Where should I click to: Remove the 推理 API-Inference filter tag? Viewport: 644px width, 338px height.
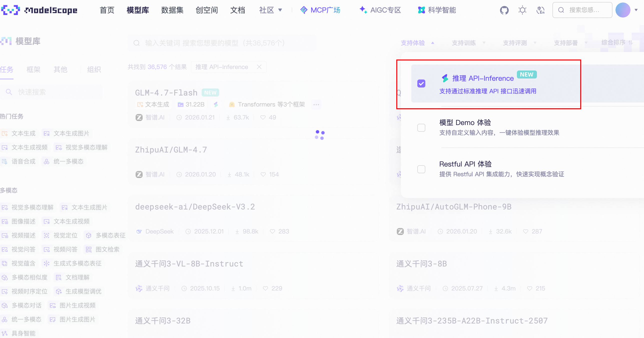[259, 67]
